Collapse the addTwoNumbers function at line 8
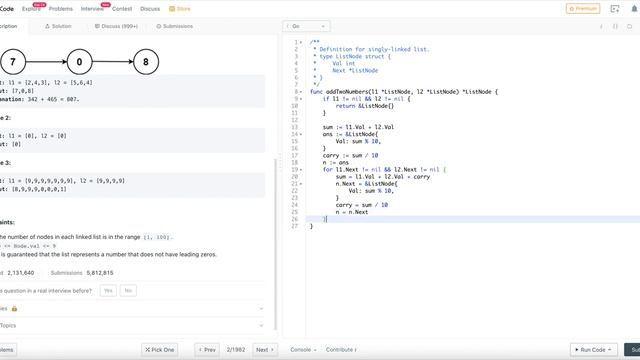 point(301,92)
